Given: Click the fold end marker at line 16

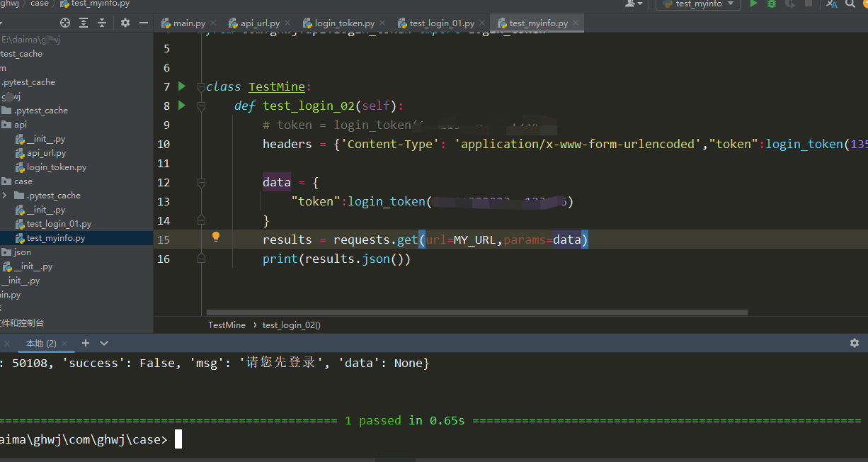Looking at the screenshot, I should coord(201,259).
